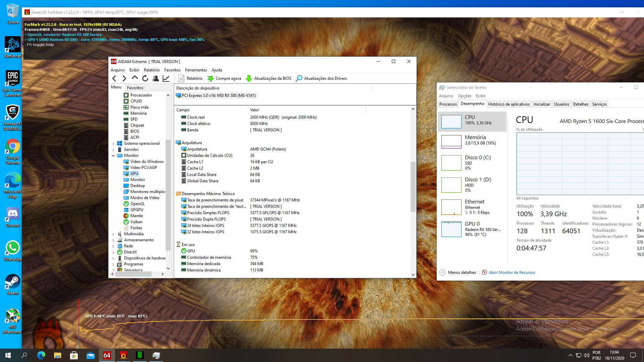The height and width of the screenshot is (362, 644).
Task: Open the AIDA64 graph chart icon
Action: pyautogui.click(x=166, y=78)
